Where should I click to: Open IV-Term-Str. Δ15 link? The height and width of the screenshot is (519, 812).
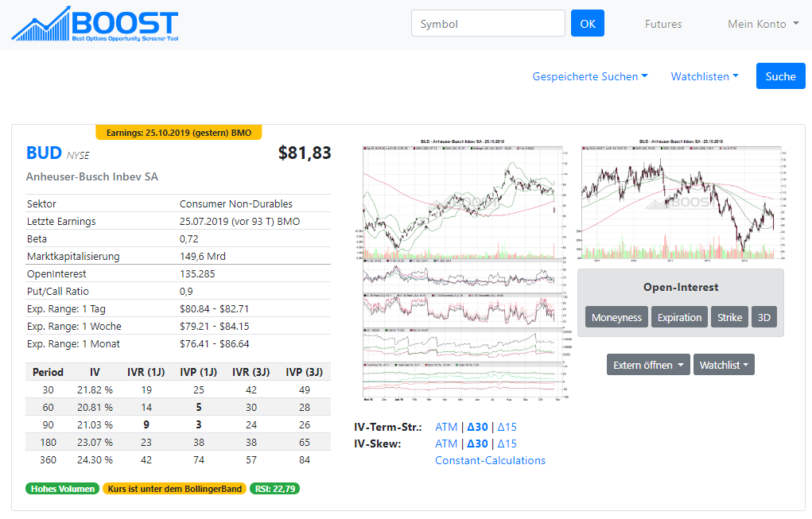[507, 427]
